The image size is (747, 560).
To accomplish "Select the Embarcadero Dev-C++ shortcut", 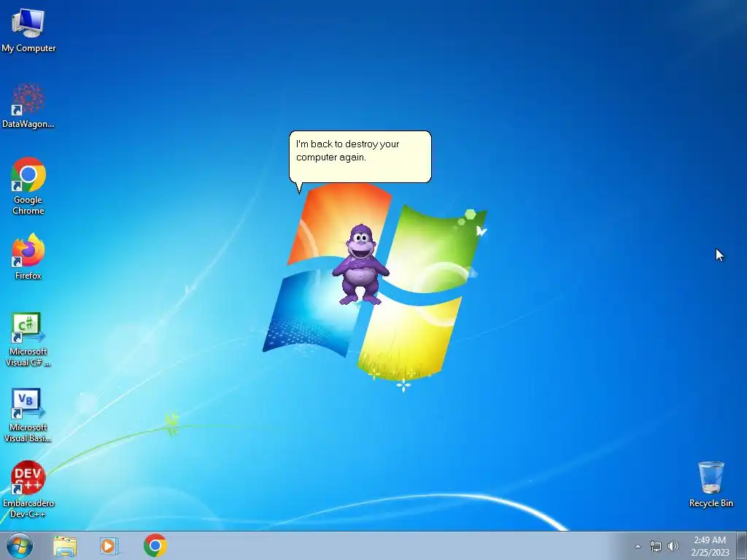I will click(28, 489).
